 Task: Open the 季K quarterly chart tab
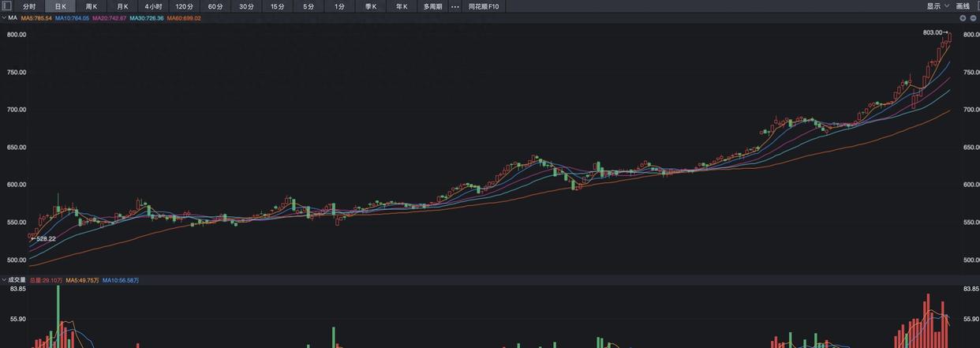(x=371, y=6)
